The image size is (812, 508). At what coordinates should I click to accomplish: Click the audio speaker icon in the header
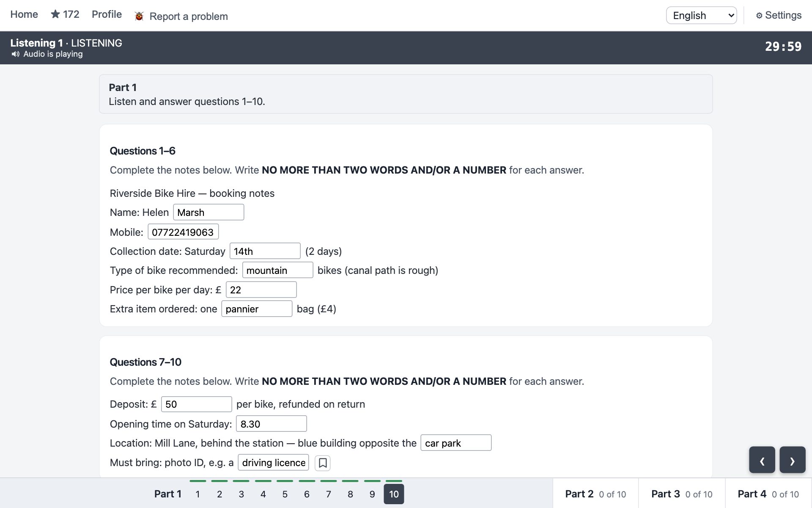pos(16,54)
